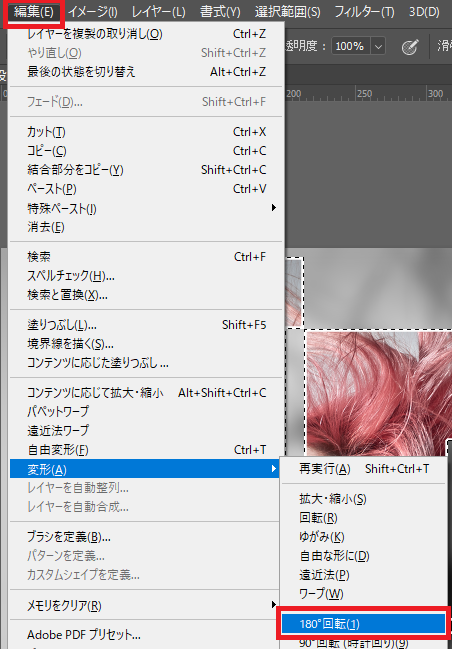Open the 3D(D) menu

tap(424, 12)
